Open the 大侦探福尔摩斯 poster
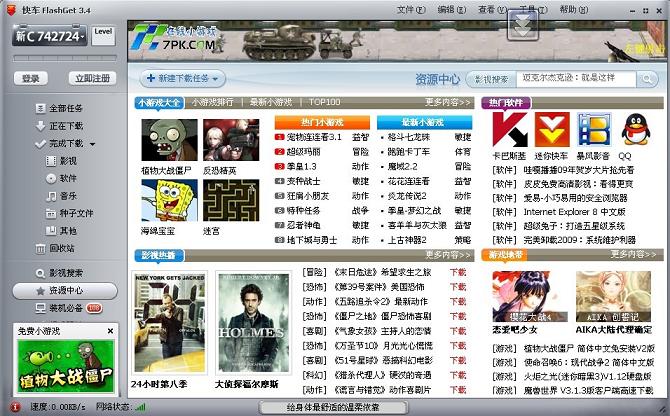The image size is (670, 416). point(254,323)
